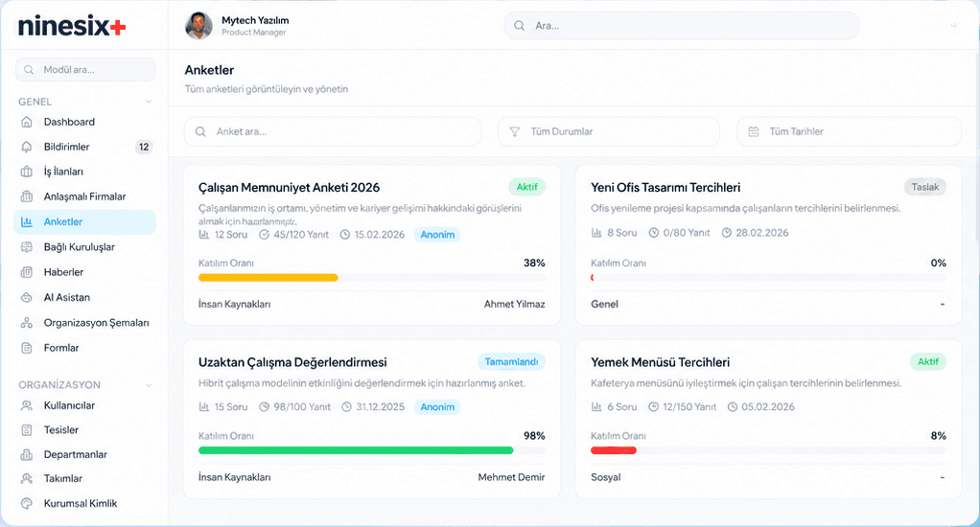
Task: Click the 98% green participation progress bar
Action: [x=356, y=450]
